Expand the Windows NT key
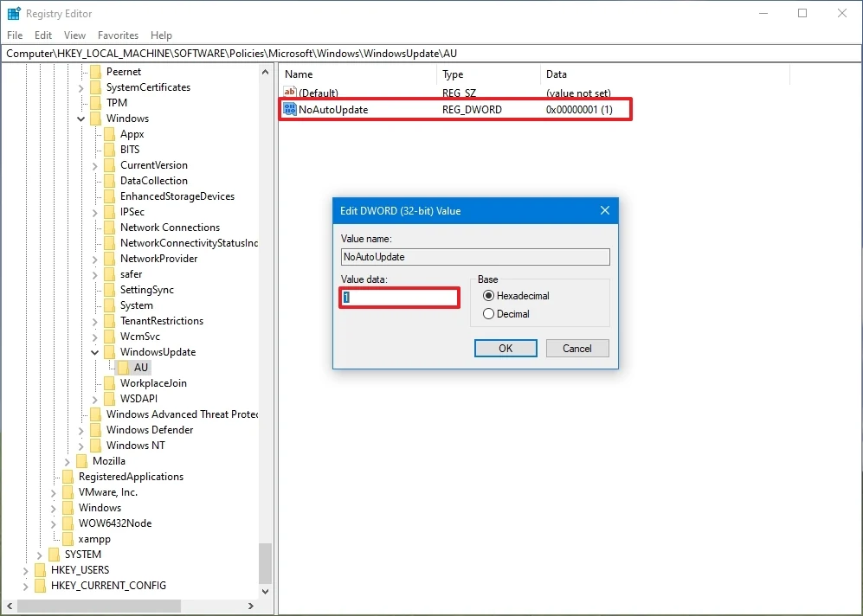863x616 pixels. click(x=81, y=446)
